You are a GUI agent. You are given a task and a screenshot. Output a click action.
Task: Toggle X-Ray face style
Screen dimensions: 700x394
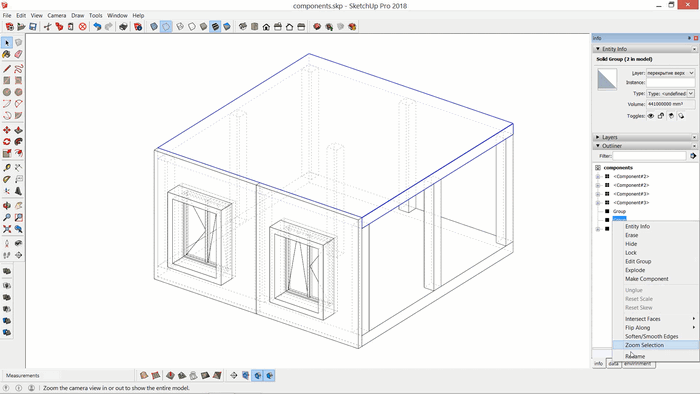154,27
